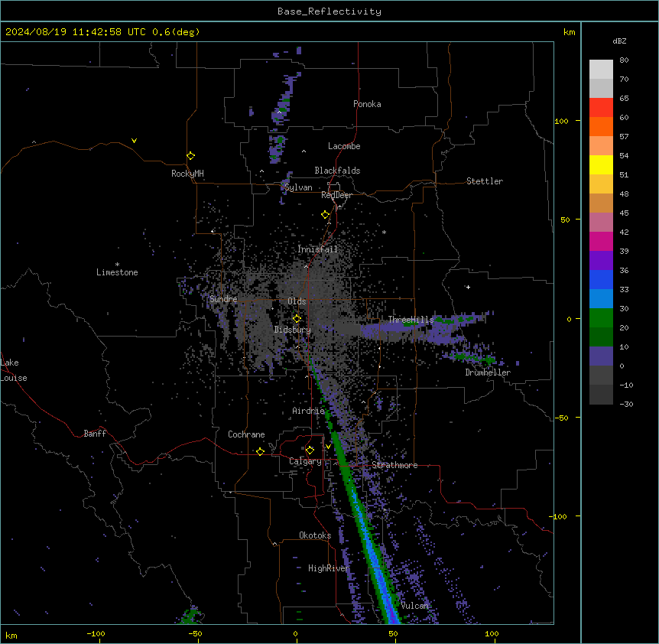Click the Strathmore label

pyautogui.click(x=394, y=465)
